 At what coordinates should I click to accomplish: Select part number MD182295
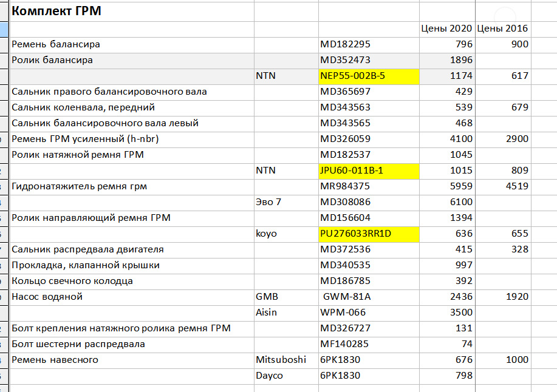tap(369, 45)
